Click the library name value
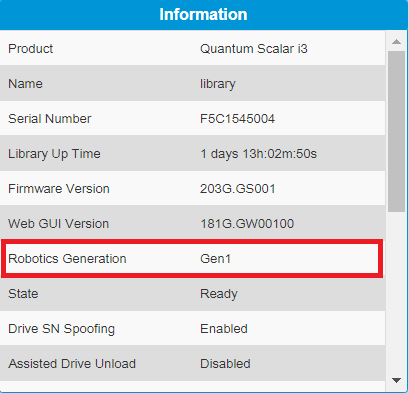The width and height of the screenshot is (409, 393). point(218,84)
